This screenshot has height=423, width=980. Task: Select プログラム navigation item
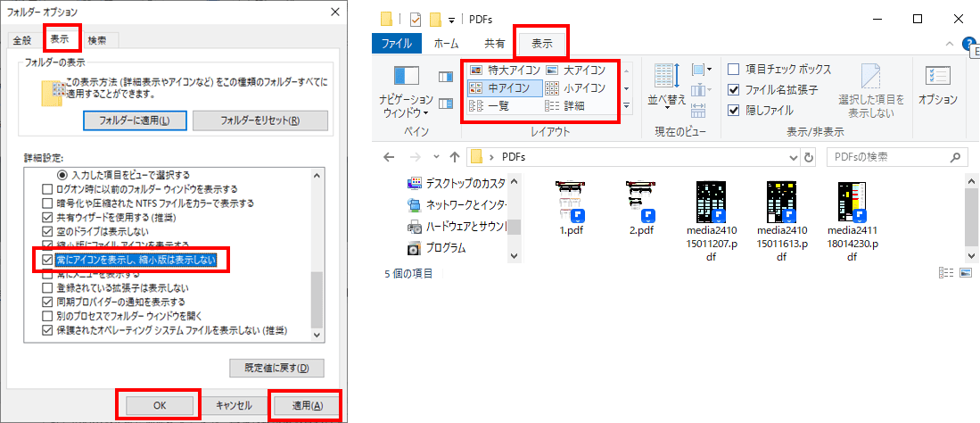pyautogui.click(x=437, y=248)
